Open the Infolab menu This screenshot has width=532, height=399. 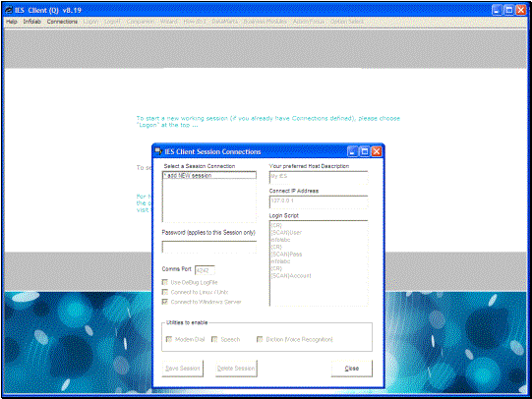pyautogui.click(x=31, y=22)
